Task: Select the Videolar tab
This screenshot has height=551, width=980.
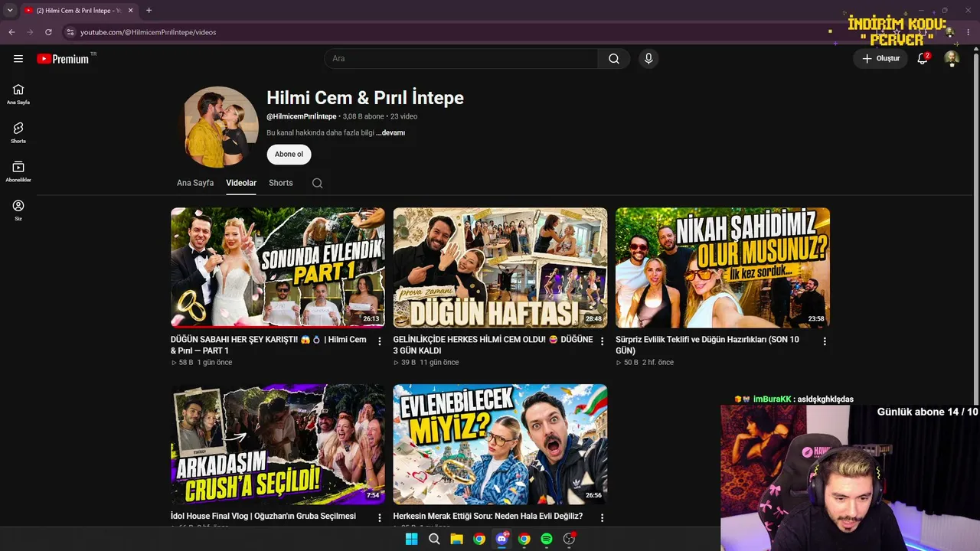Action: tap(241, 183)
